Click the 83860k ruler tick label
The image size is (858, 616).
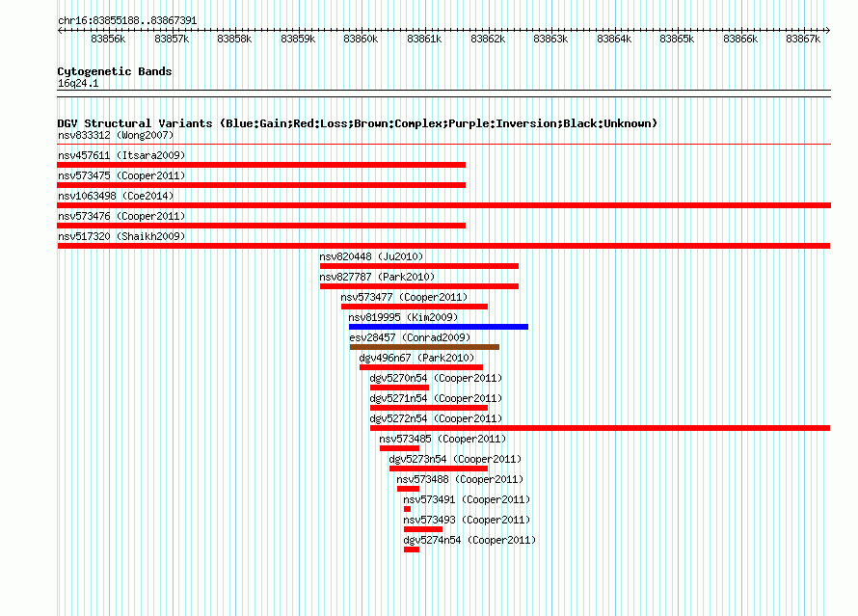(361, 39)
